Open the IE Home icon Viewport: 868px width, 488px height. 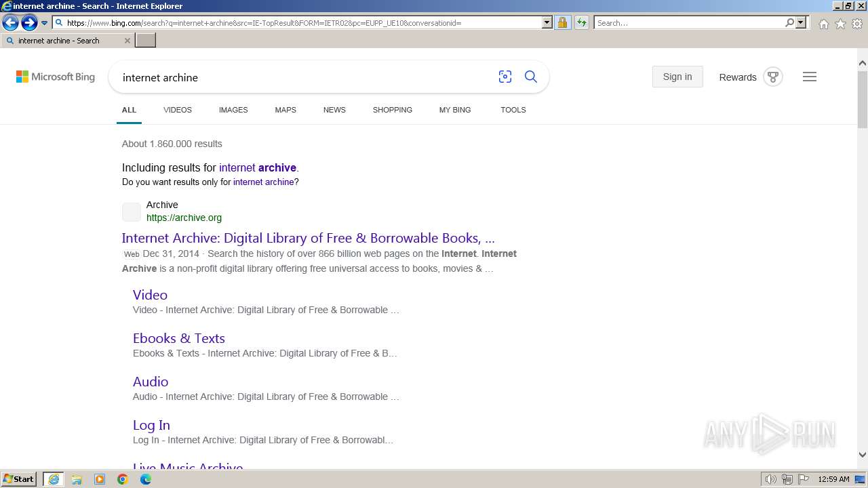823,24
